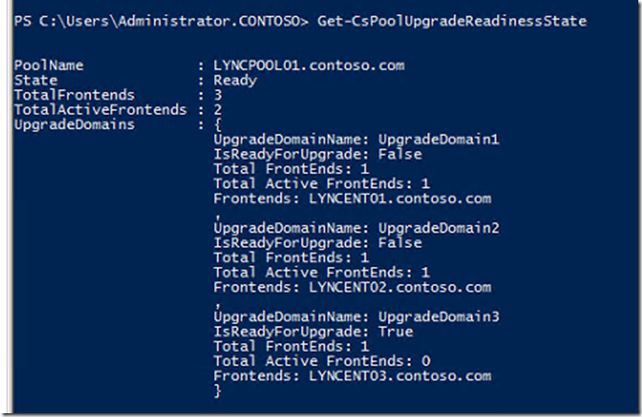
Task: Click the False value under UpgradeDomain2
Action: click(400, 243)
